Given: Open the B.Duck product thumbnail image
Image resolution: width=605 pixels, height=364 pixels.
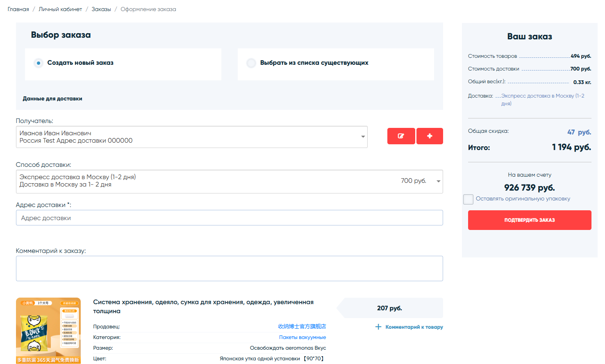Looking at the screenshot, I should click(48, 330).
